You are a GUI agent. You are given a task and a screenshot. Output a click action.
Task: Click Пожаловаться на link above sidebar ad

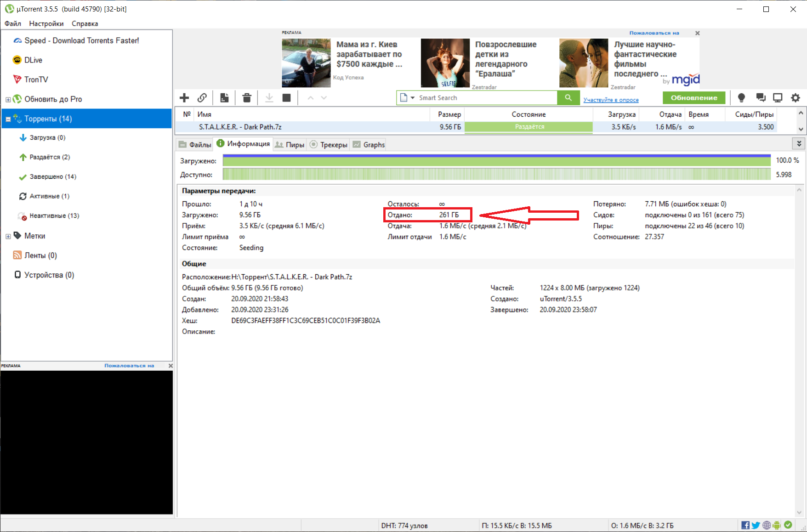pos(129,366)
